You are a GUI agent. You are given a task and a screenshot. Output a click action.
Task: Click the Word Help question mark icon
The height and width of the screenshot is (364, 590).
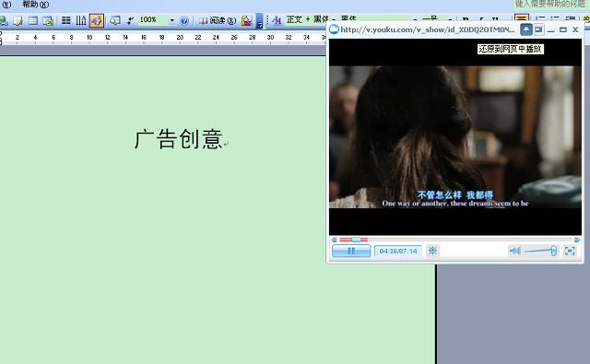(x=184, y=20)
